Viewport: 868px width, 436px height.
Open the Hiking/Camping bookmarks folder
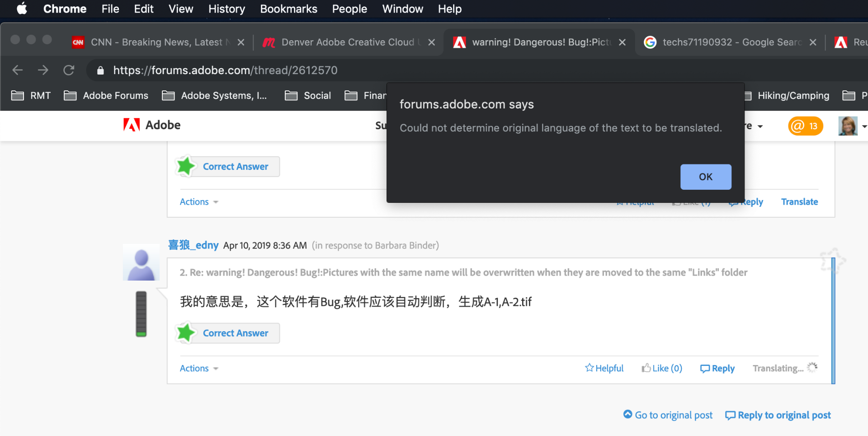click(x=787, y=95)
